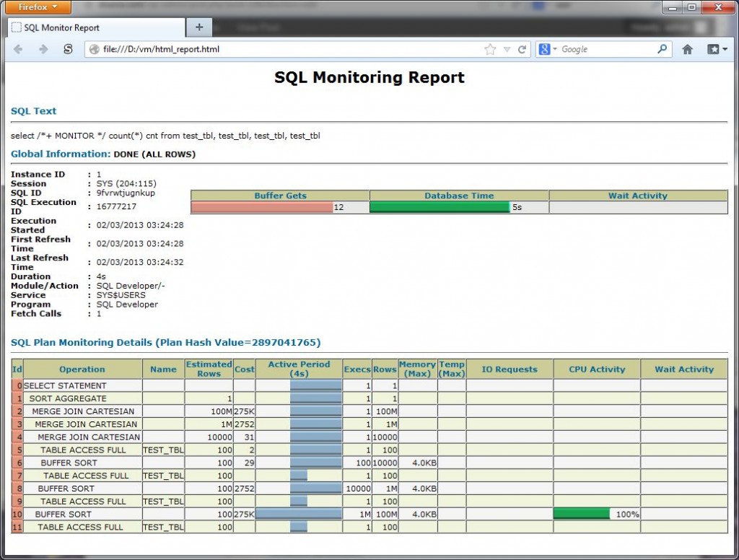739x560 pixels.
Task: Click the 4.0KB memory value in row 6
Action: (x=424, y=463)
